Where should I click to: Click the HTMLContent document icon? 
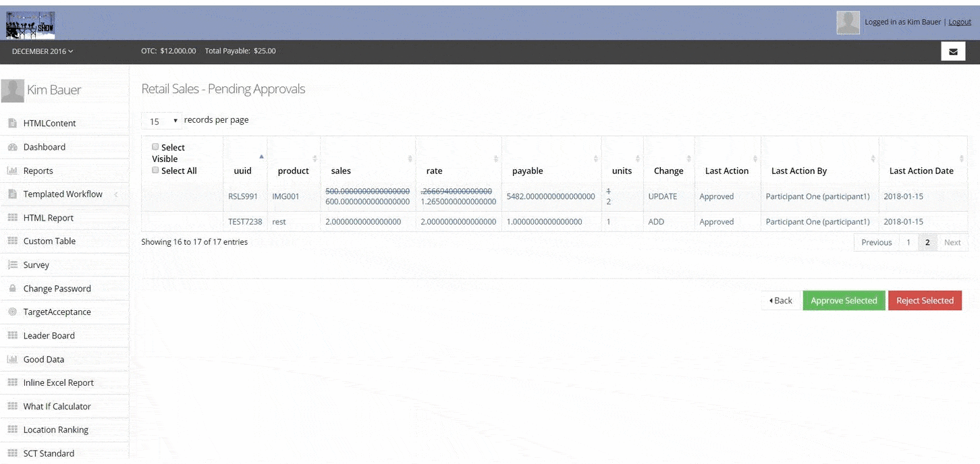tap(12, 123)
